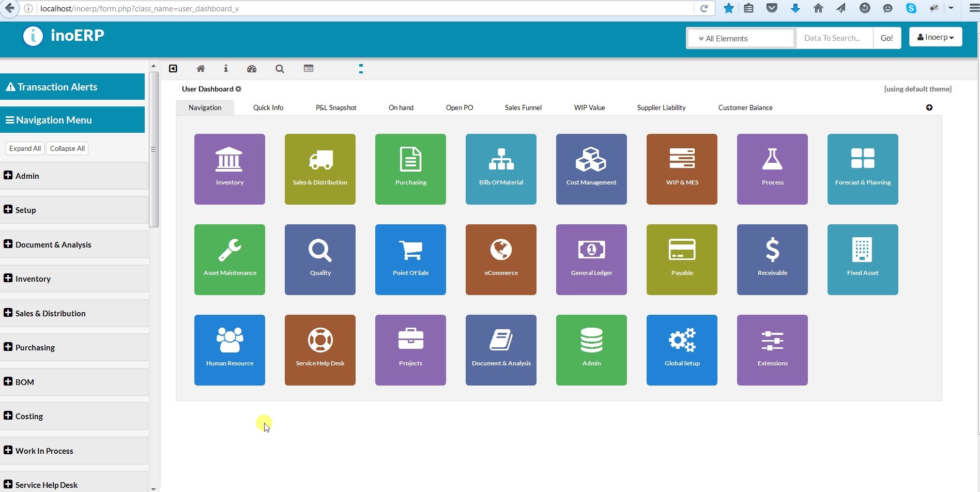Switch to the Sales Funnel tab
This screenshot has height=492, width=980.
pyautogui.click(x=523, y=107)
